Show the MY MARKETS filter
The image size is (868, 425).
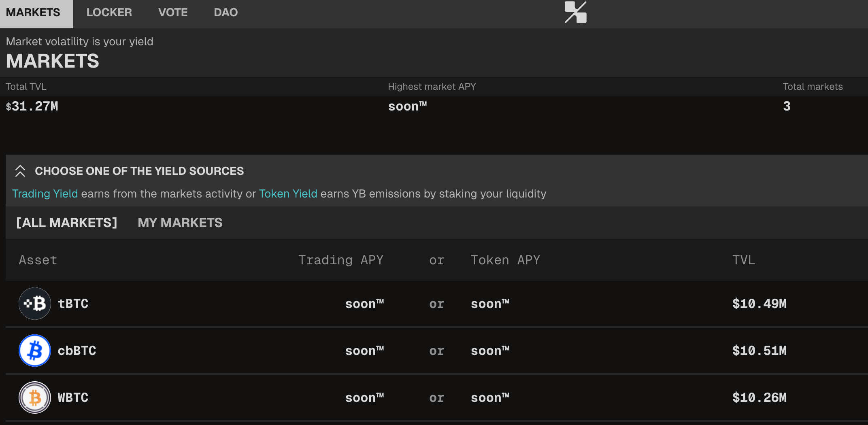[x=180, y=223]
